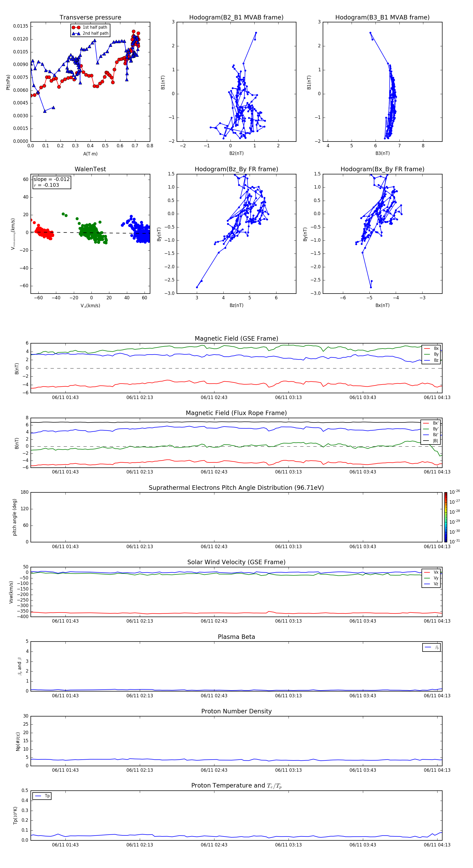473x868 pixels.
Task: Click the "Pt(nPa)" y-axis label
Action: (8, 82)
